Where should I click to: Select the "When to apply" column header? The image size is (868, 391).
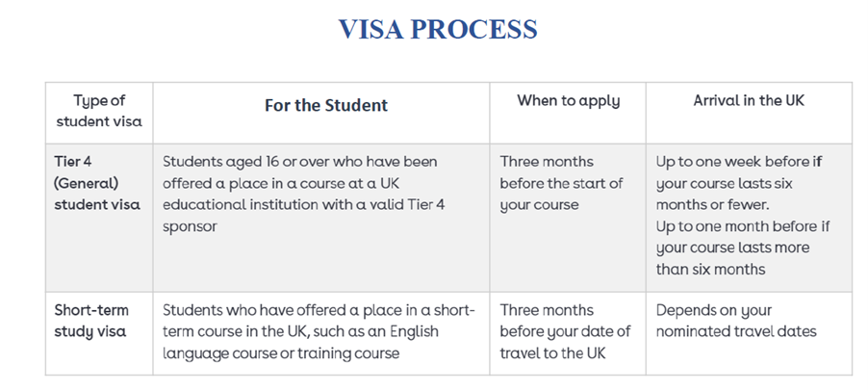tap(568, 100)
